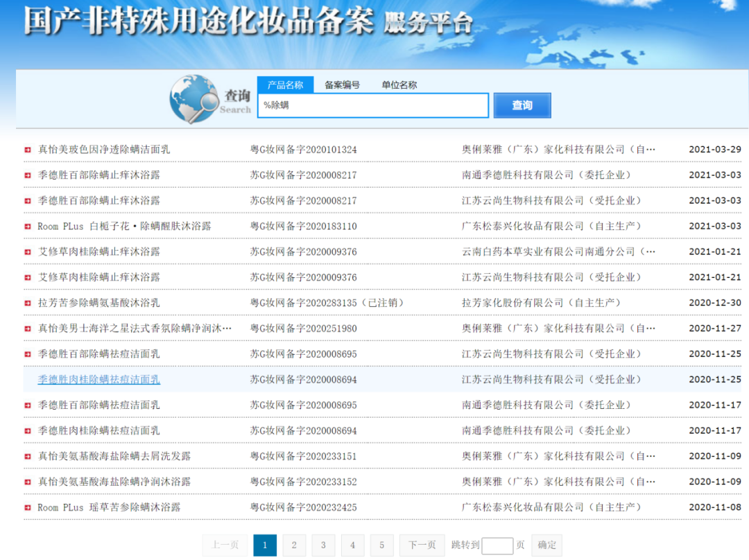Click the 跳转到 page number field

[x=497, y=545]
